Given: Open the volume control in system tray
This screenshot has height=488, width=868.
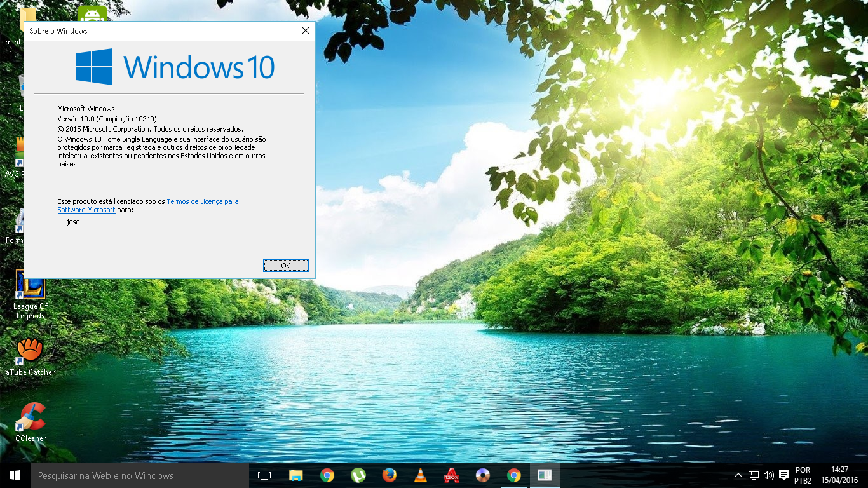Looking at the screenshot, I should tap(769, 475).
